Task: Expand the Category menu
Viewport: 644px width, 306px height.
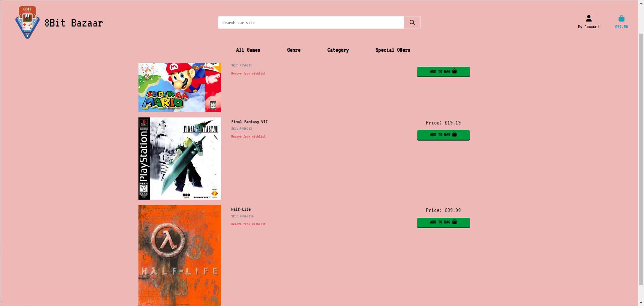Action: coord(338,50)
